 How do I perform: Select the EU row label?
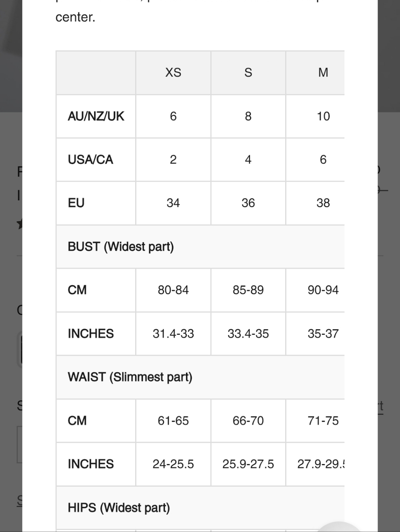pyautogui.click(x=76, y=203)
